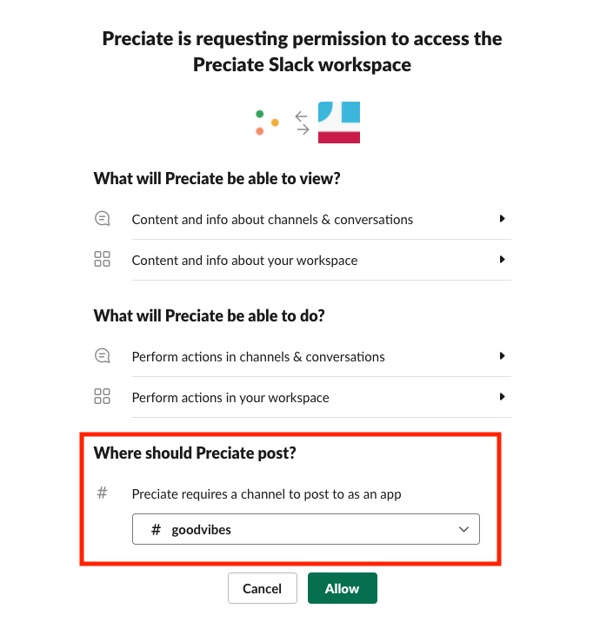Click grid icon beside perform actions in workspace
This screenshot has height=622, width=600.
(x=102, y=396)
